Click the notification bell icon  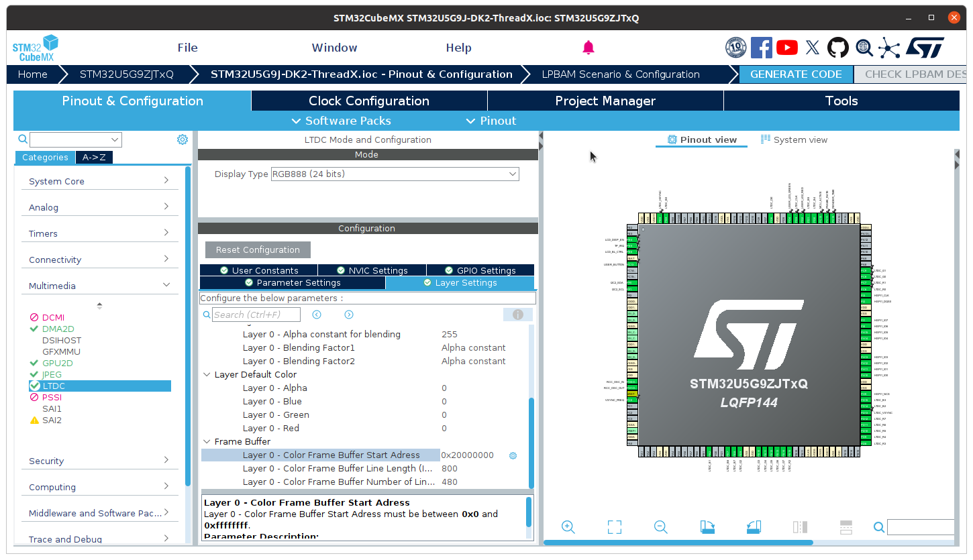(588, 47)
